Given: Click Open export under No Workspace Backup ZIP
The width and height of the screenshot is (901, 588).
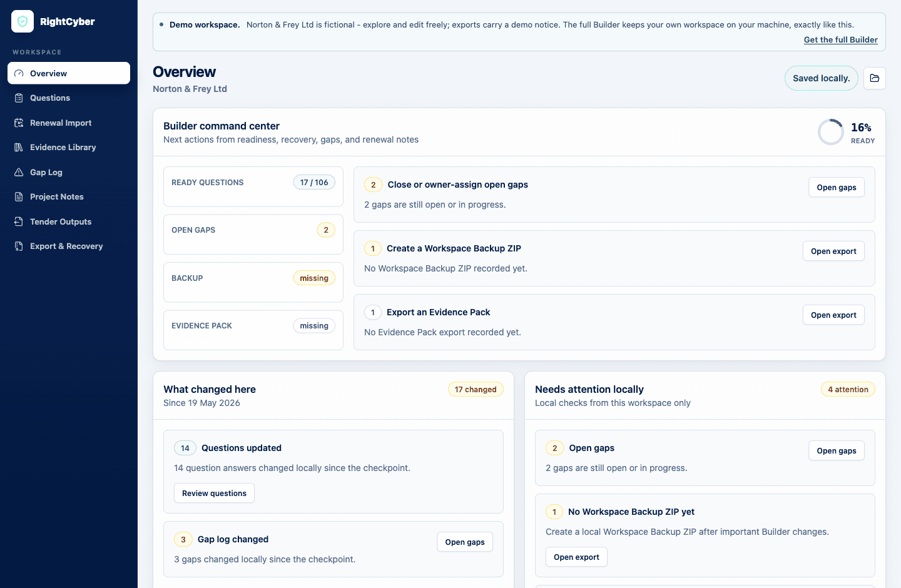Looking at the screenshot, I should coord(576,557).
